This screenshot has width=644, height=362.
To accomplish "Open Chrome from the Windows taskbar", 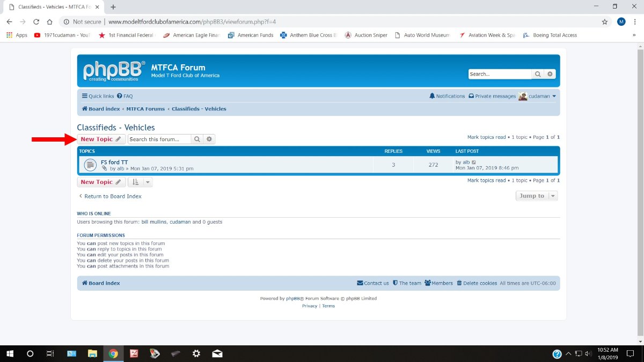I will (113, 353).
